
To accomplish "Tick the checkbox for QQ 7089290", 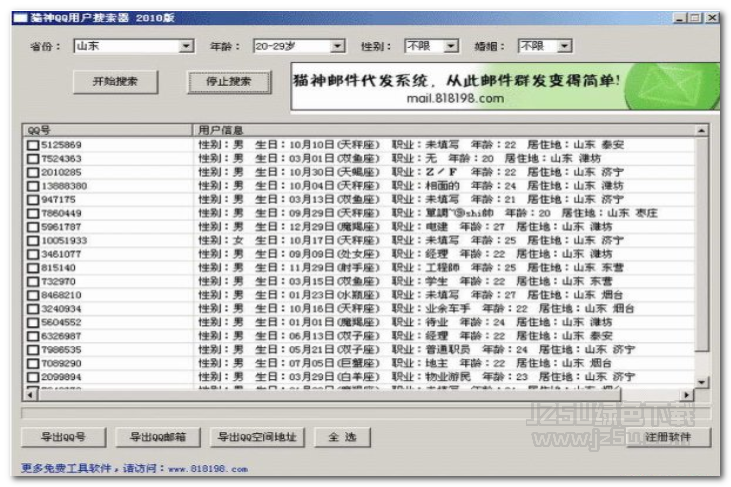I will point(33,364).
